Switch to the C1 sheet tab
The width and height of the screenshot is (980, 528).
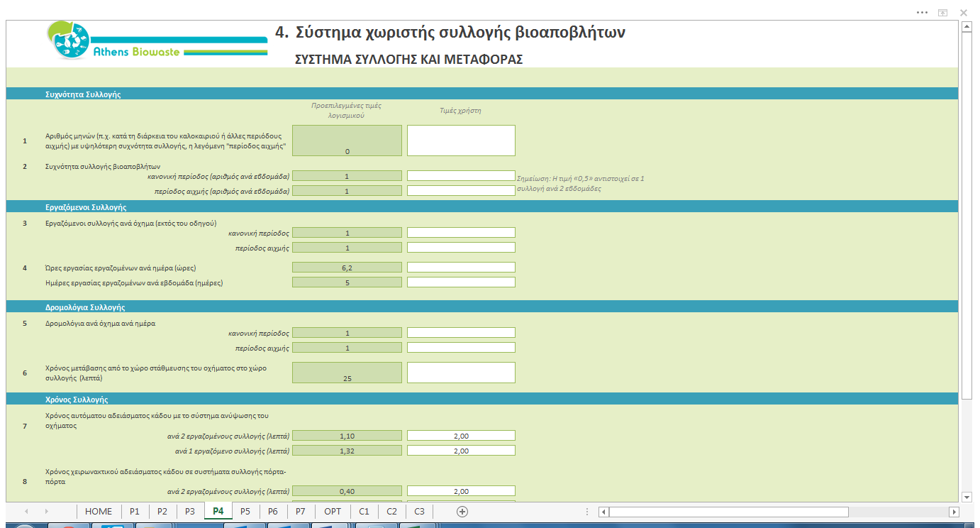pyautogui.click(x=364, y=511)
